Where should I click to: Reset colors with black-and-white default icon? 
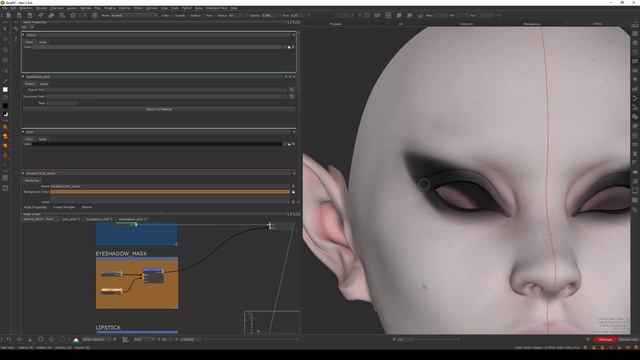(5, 114)
